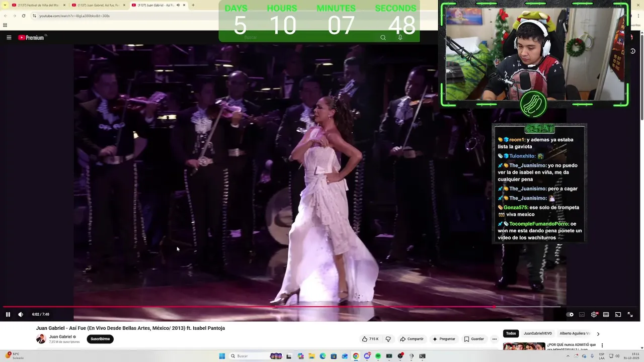The width and height of the screenshot is (644, 362).
Task: Open the apps grid in bookmarks bar
Action: 5,25
